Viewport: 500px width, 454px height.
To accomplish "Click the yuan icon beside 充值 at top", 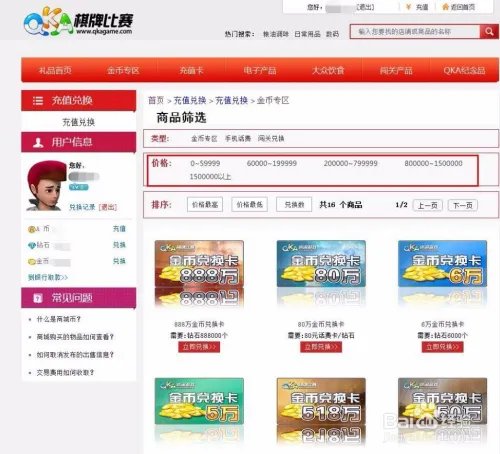I will coord(408,7).
